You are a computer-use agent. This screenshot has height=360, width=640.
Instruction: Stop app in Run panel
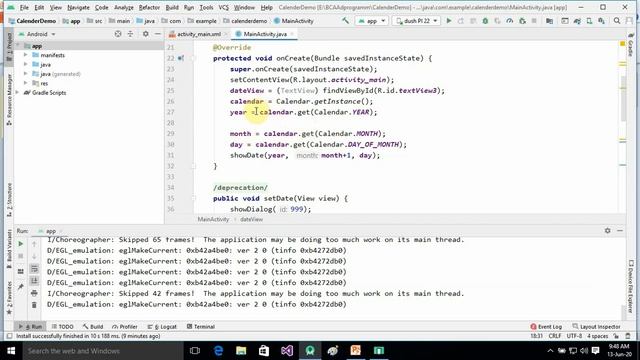(x=20, y=256)
